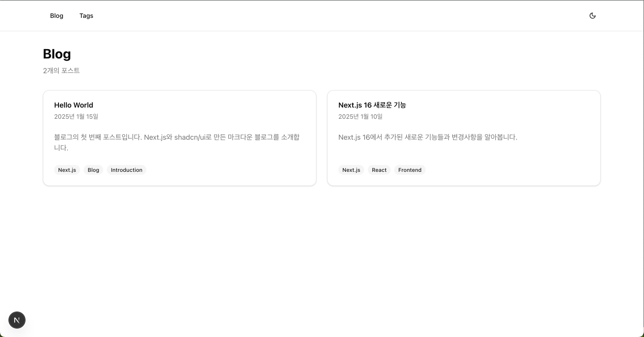Click the Next.js 16 post description text
Viewport: 644px width, 337px height.
pos(428,137)
